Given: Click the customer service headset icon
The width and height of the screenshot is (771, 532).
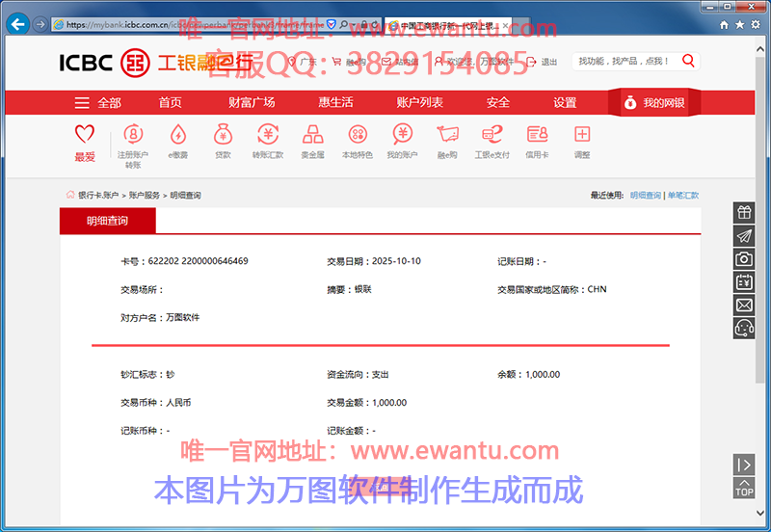Looking at the screenshot, I should pos(744,328).
